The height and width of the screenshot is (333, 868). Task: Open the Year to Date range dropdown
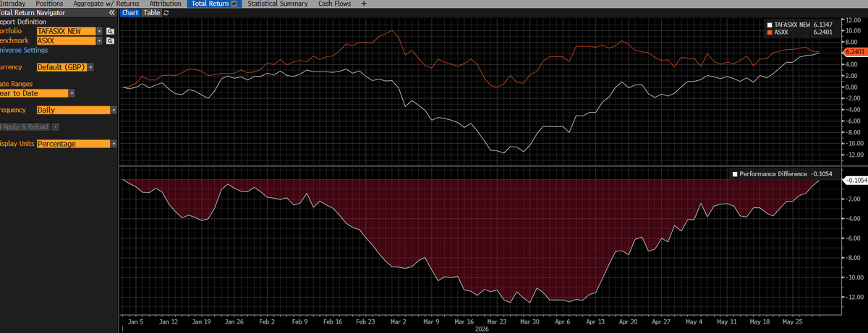click(72, 93)
